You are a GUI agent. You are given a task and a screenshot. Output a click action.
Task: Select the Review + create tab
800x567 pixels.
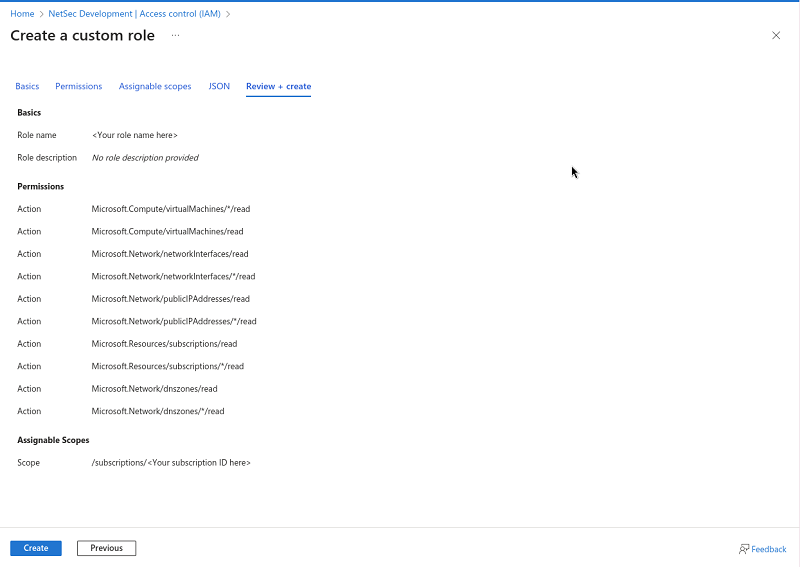point(278,86)
